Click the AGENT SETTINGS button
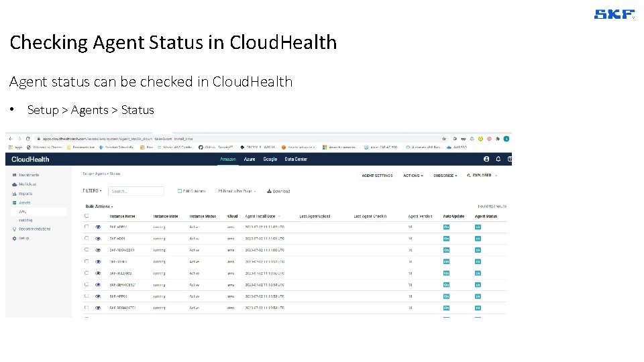This screenshot has height=362, width=644. pos(377,175)
